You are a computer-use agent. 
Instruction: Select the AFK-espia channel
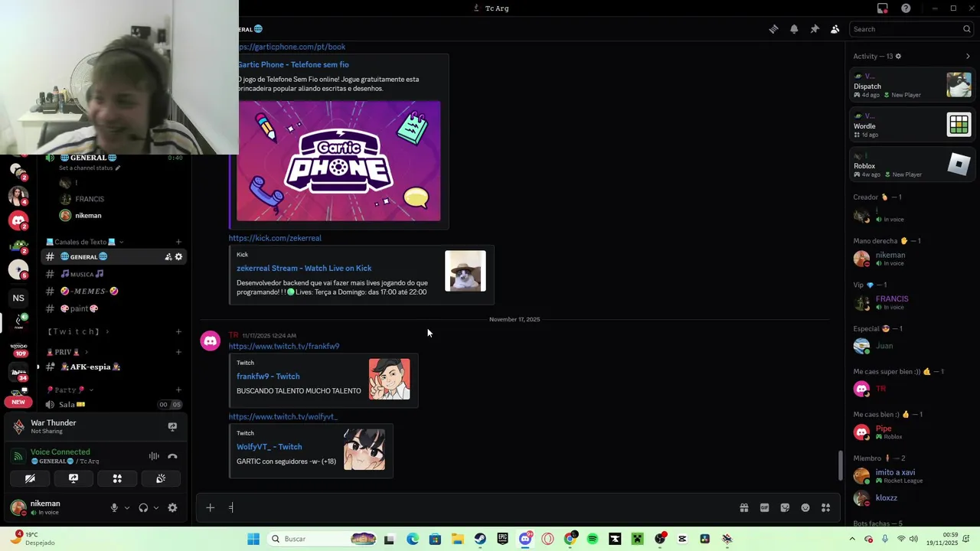113,367
